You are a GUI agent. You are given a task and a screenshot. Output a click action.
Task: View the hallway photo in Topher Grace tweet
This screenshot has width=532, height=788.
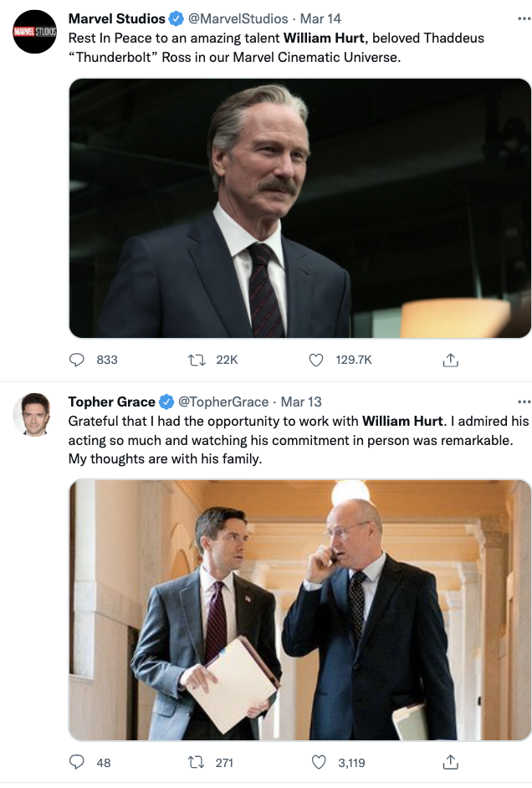click(299, 610)
